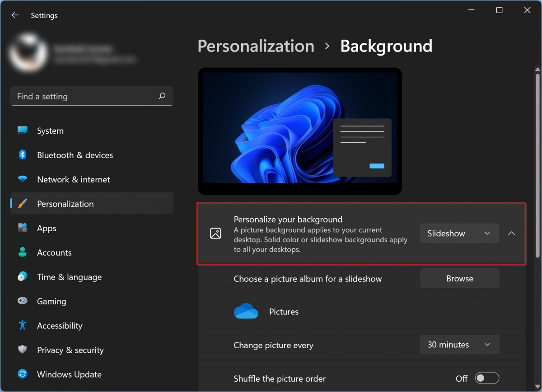
Task: Click the Windows Update sync icon
Action: pyautogui.click(x=23, y=374)
